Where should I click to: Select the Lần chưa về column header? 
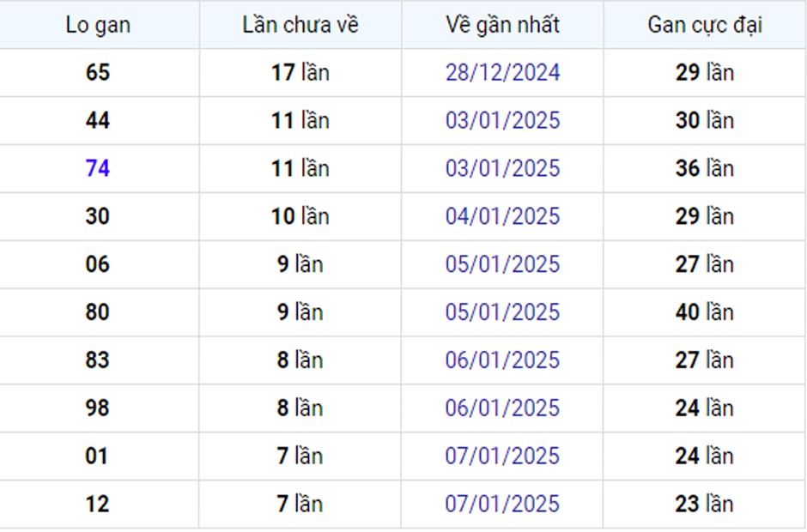[x=300, y=25]
